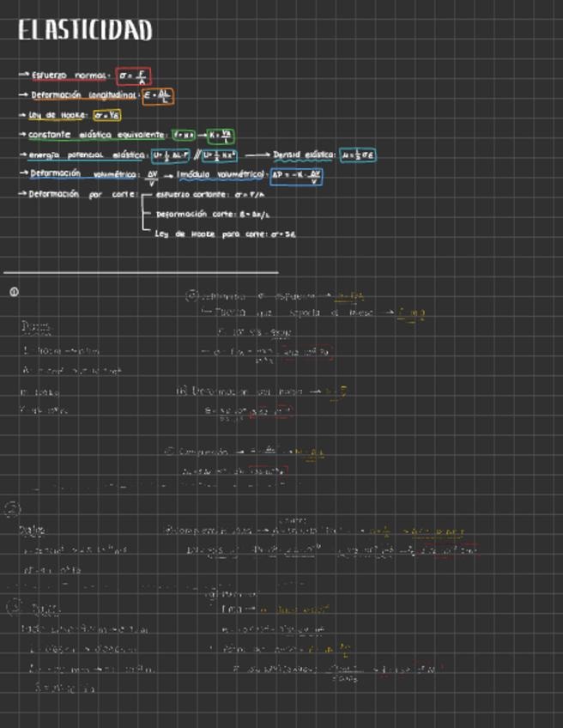Image resolution: width=563 pixels, height=728 pixels.
Task: Select the green-boxed K formula with fraction
Action: [x=220, y=136]
